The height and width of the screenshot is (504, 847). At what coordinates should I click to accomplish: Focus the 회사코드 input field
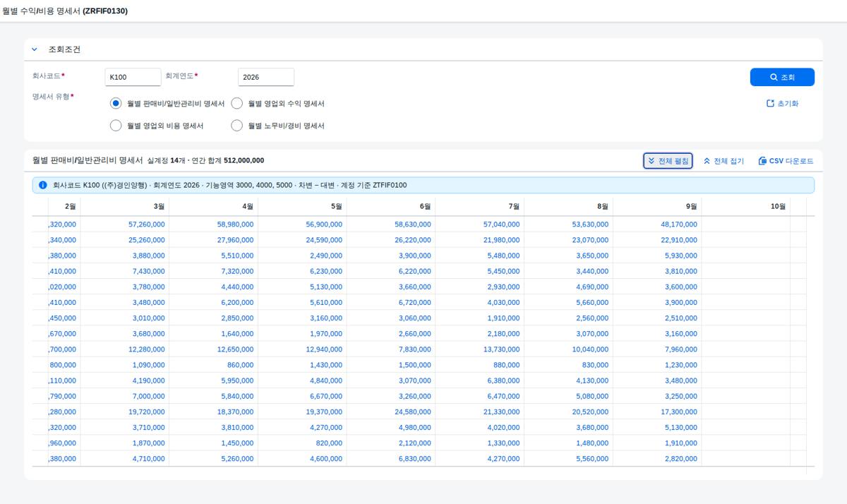133,77
